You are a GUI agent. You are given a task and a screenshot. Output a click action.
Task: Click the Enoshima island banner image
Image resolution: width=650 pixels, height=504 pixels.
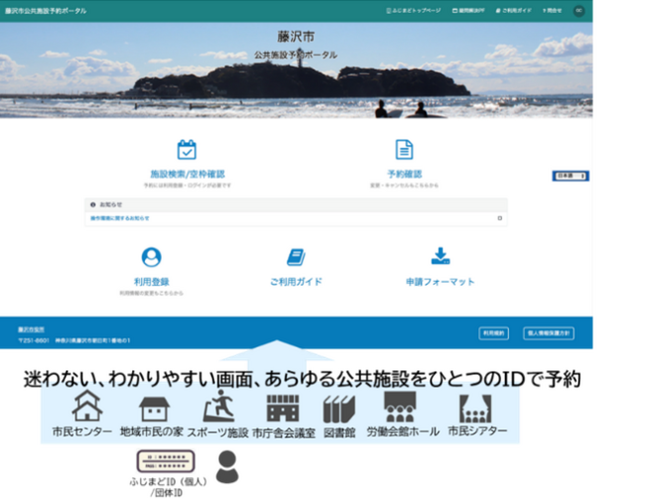(296, 70)
